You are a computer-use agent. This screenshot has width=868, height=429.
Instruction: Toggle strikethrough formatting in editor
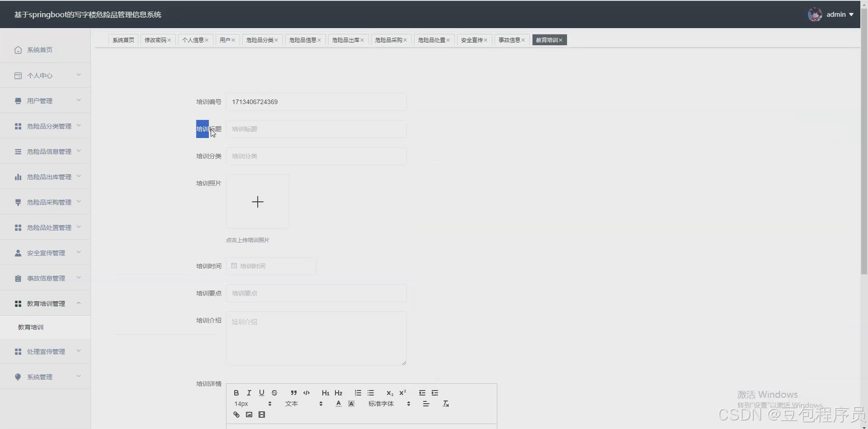(x=274, y=393)
